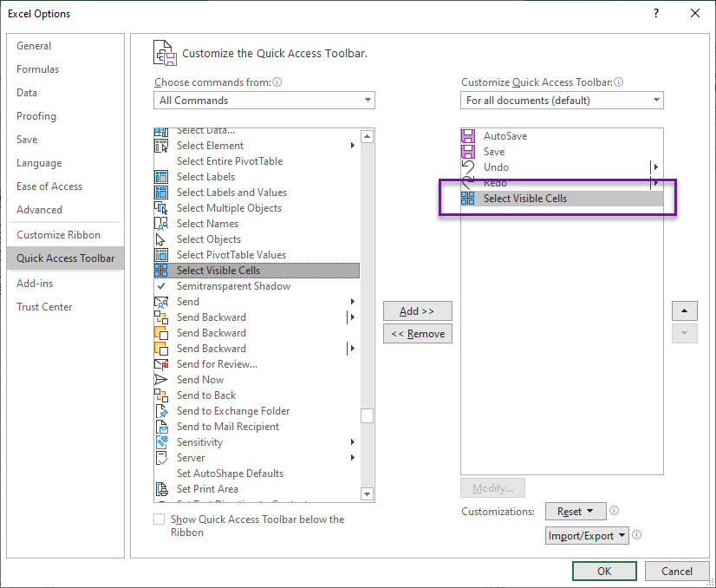Screen dimensions: 716x588
Task: Click the commands list scroll-up arrow
Action: click(368, 137)
